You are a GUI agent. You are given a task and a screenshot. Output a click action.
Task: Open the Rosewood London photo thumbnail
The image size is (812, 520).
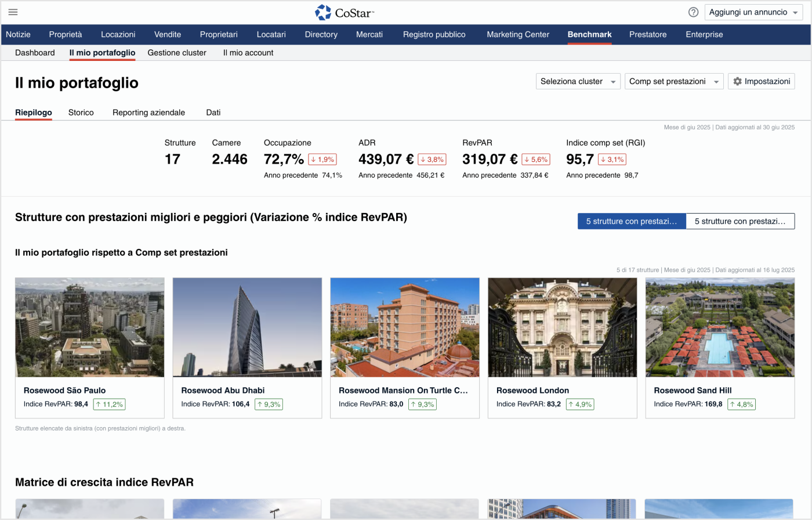pyautogui.click(x=562, y=327)
